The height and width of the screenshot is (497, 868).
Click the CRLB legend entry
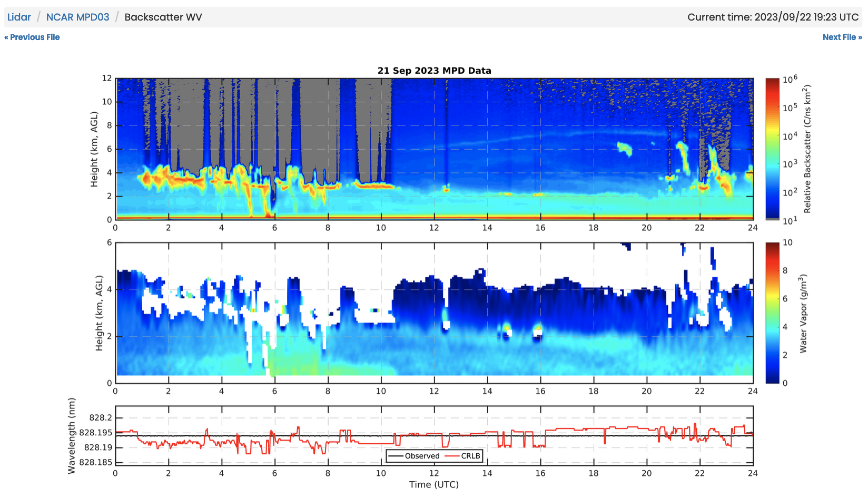[463, 456]
